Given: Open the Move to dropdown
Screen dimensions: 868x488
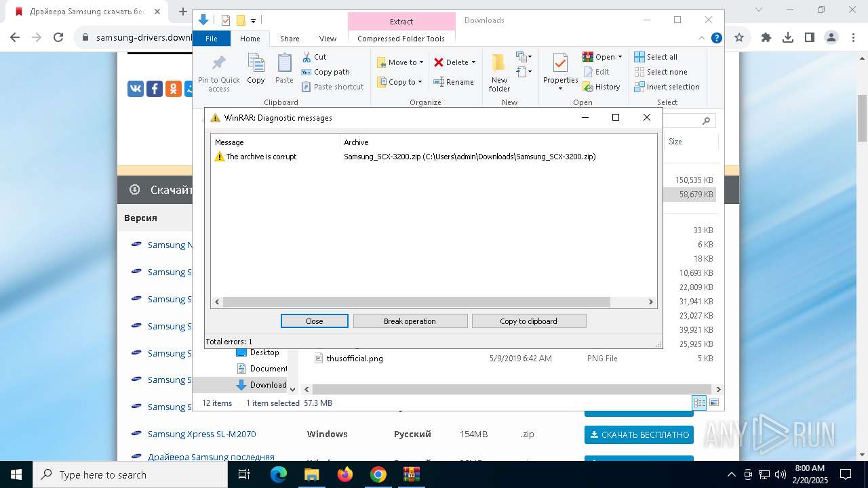Looking at the screenshot, I should [400, 62].
